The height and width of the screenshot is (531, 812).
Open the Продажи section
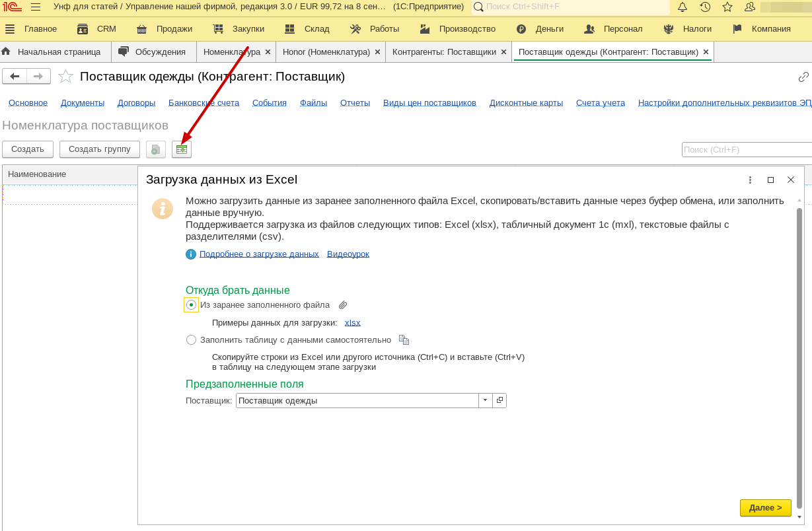[165, 29]
